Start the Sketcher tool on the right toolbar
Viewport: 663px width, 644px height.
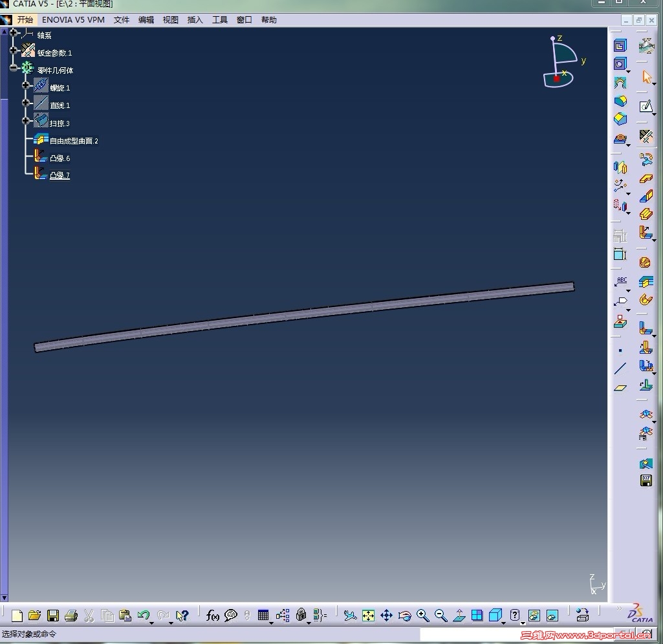646,106
